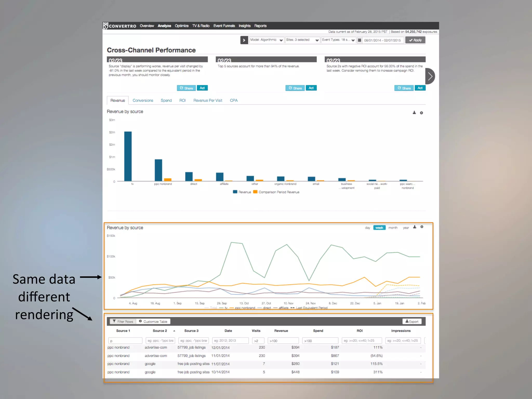This screenshot has width=532, height=399.
Task: Click next insight arrow on carousel
Action: point(430,76)
